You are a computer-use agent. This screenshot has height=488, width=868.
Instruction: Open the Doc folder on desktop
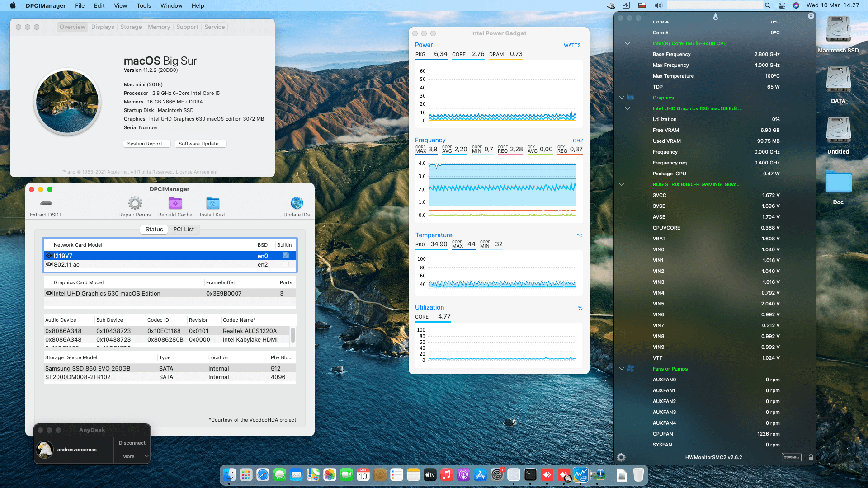(838, 183)
